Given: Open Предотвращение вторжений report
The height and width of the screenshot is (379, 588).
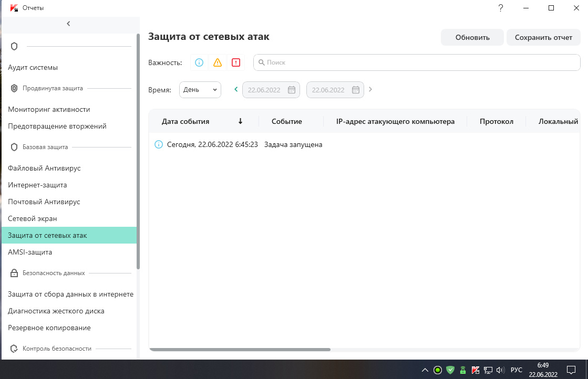Looking at the screenshot, I should click(57, 126).
